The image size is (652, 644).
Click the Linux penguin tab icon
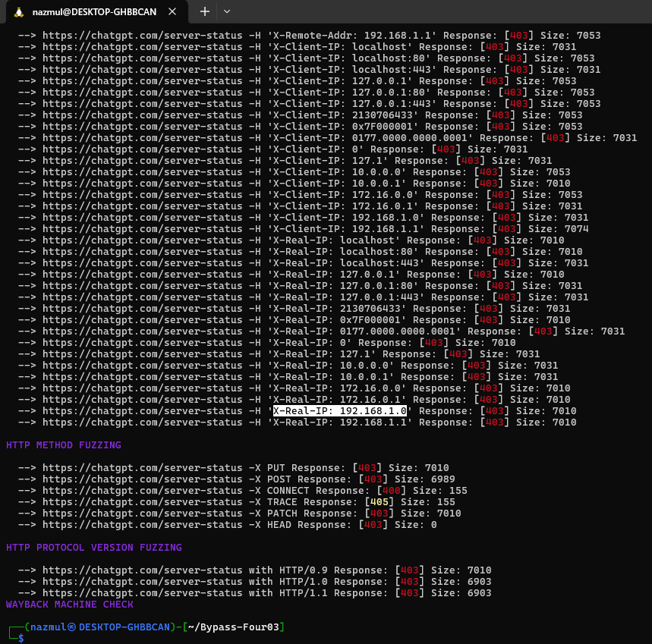(19, 12)
